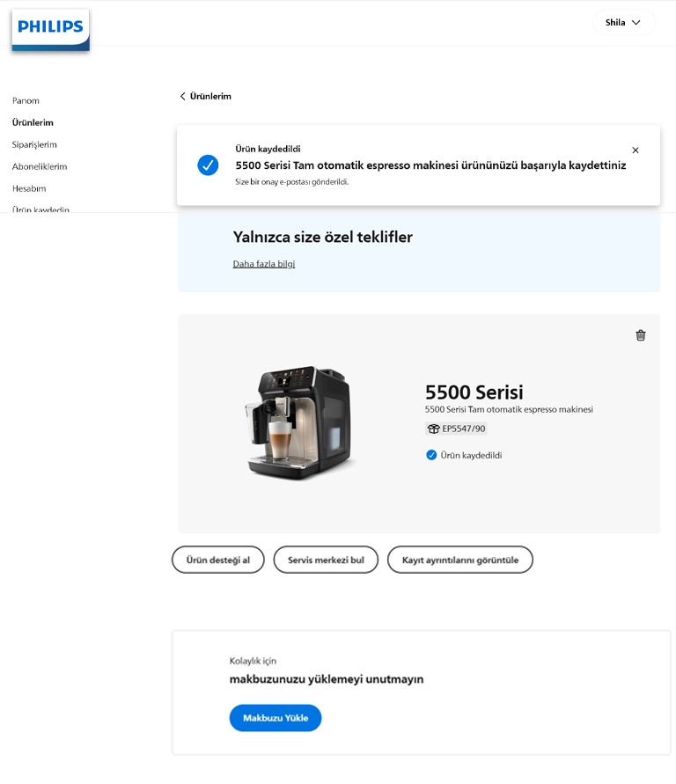Image resolution: width=676 pixels, height=784 pixels.
Task: Open the Shila account dropdown
Action: pyautogui.click(x=623, y=23)
